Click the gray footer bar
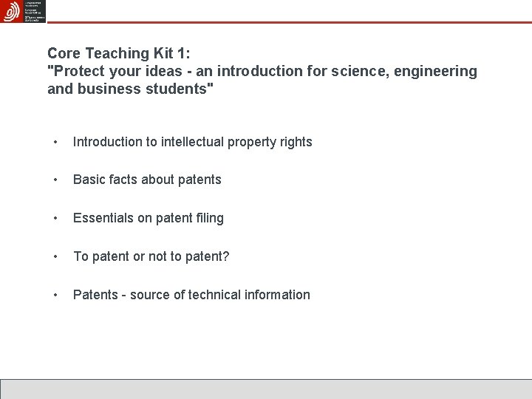 pos(266,389)
